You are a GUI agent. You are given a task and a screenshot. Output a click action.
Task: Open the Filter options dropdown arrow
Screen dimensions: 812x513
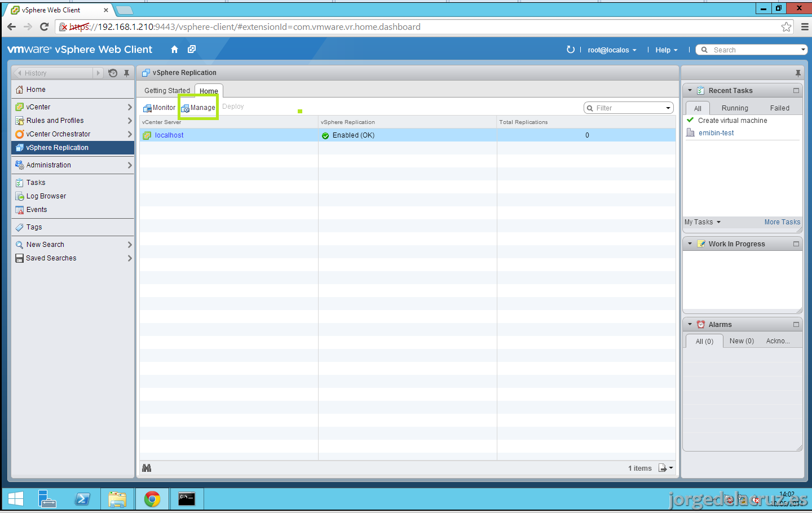click(668, 108)
